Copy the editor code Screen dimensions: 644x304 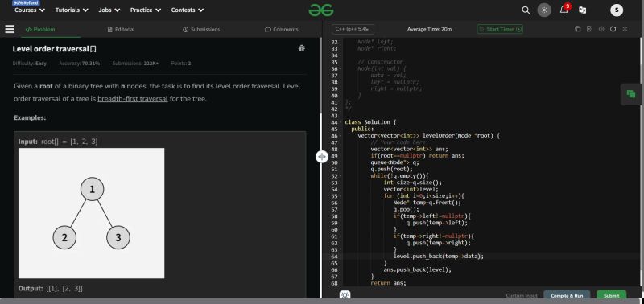pos(577,29)
